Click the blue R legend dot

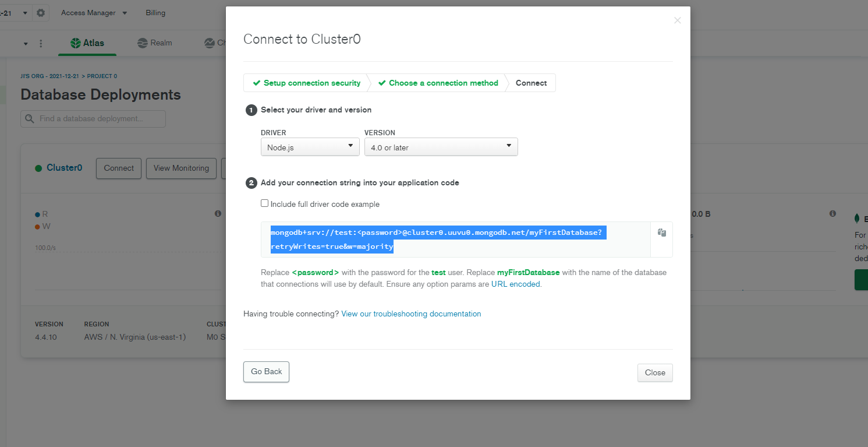coord(37,214)
